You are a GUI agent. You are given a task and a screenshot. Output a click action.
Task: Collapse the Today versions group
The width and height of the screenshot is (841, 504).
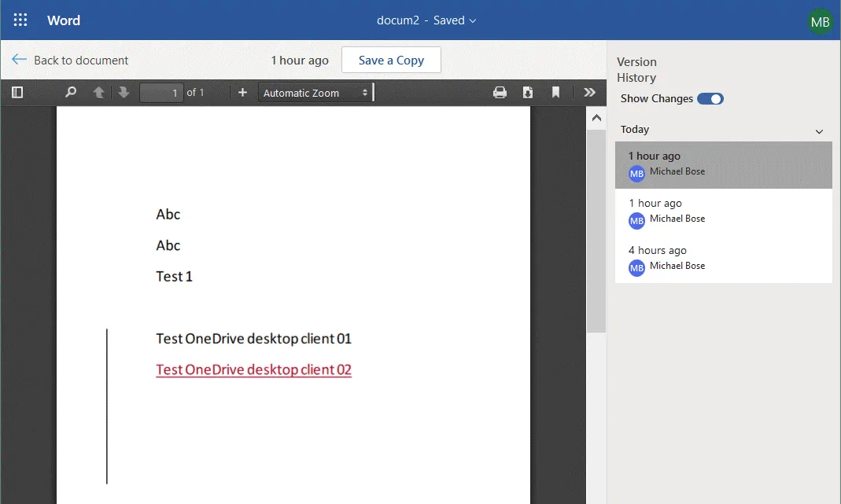pyautogui.click(x=819, y=131)
